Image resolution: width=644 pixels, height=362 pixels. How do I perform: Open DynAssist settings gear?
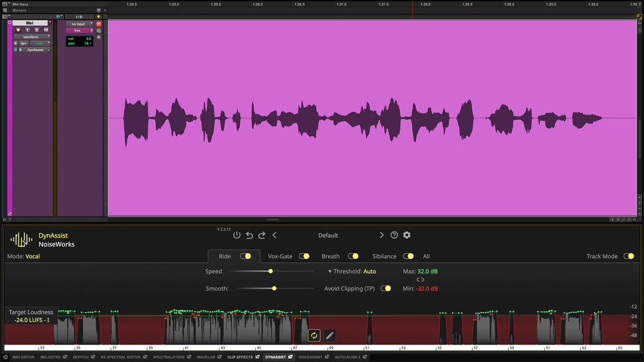click(x=406, y=235)
